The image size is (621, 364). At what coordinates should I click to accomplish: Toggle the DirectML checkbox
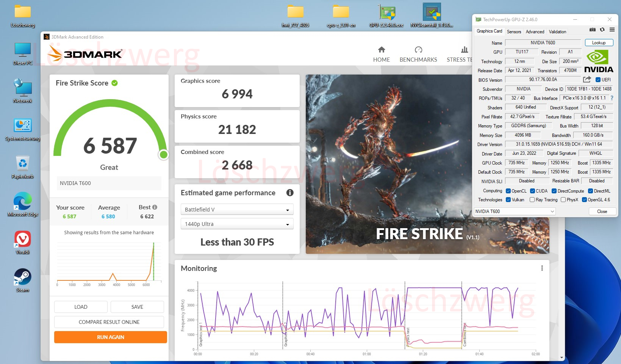click(x=590, y=191)
